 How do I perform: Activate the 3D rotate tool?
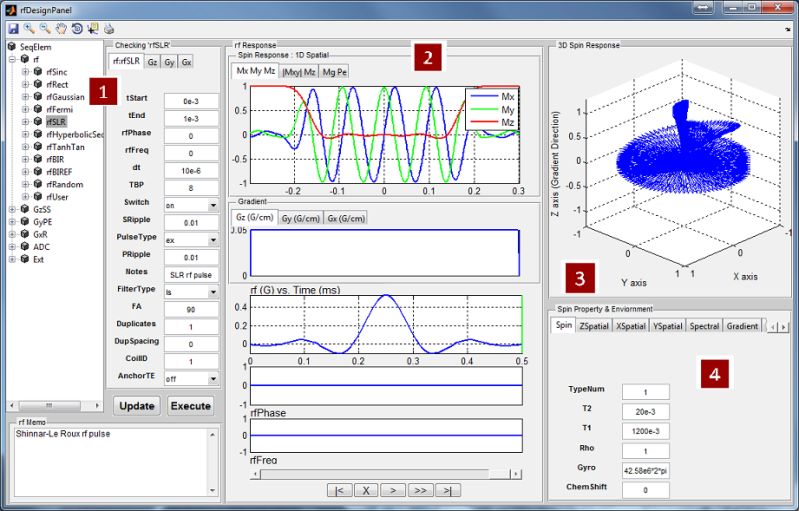click(77, 29)
